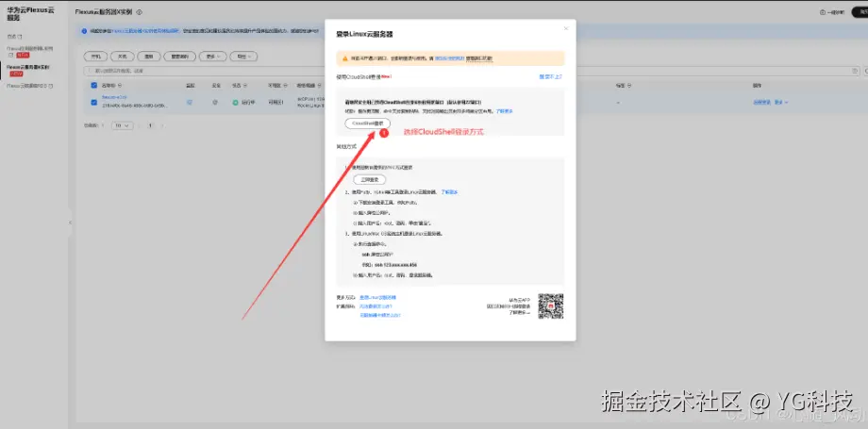Click the Power On (开机) button
Viewport: 868px width, 429px height.
[95, 57]
